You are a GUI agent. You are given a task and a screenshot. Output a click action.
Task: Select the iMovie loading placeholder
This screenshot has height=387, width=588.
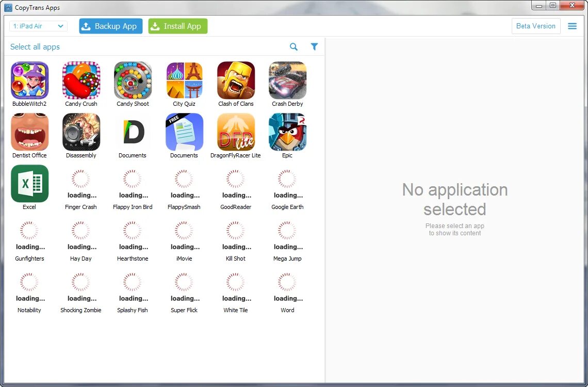point(184,235)
